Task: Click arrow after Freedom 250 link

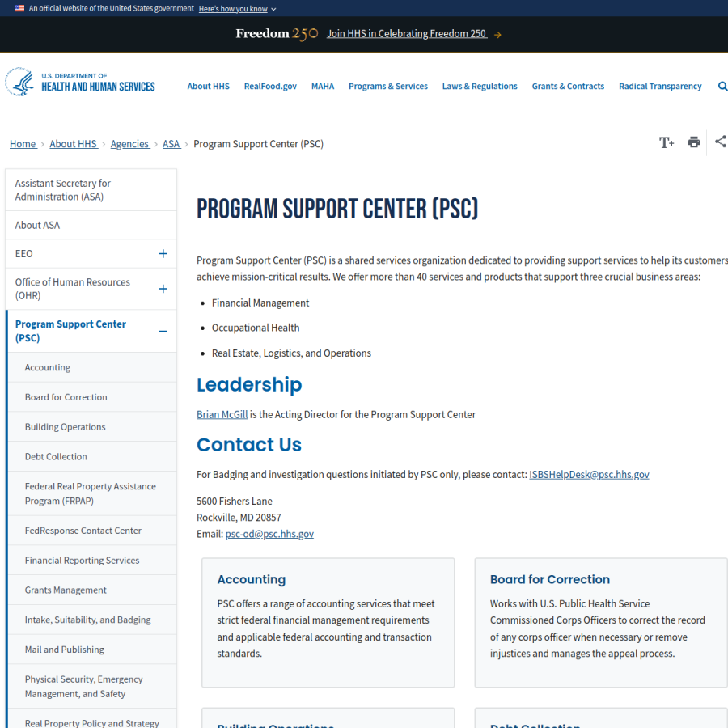Action: [497, 35]
